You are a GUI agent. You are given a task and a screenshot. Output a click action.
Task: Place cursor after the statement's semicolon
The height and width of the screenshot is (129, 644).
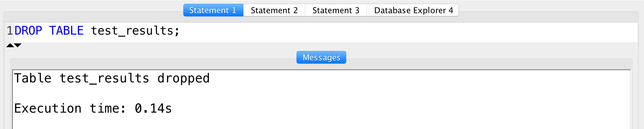180,31
